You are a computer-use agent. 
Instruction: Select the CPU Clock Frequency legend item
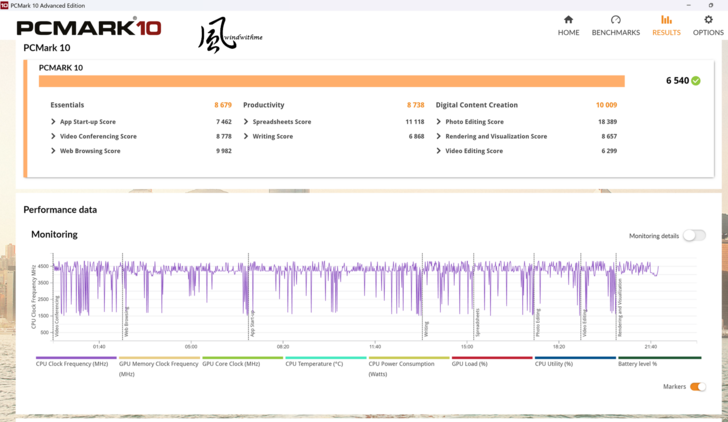[71, 364]
